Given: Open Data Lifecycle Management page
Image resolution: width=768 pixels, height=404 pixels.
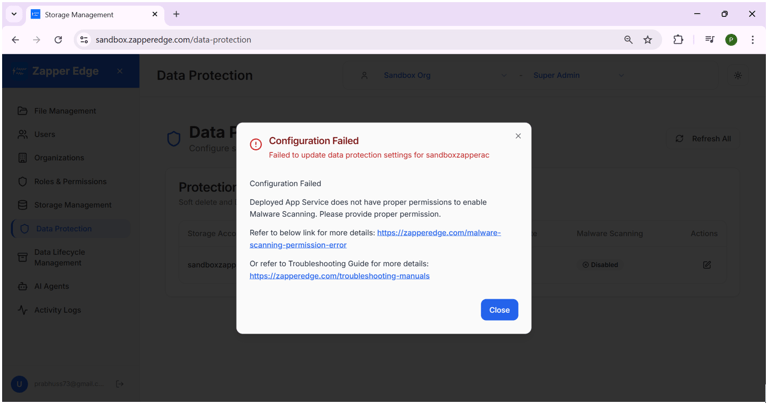Looking at the screenshot, I should (60, 257).
